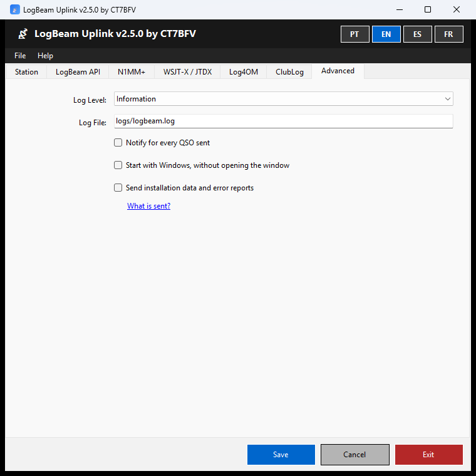The image size is (476, 476).
Task: Click the Log File path field
Action: (284, 121)
